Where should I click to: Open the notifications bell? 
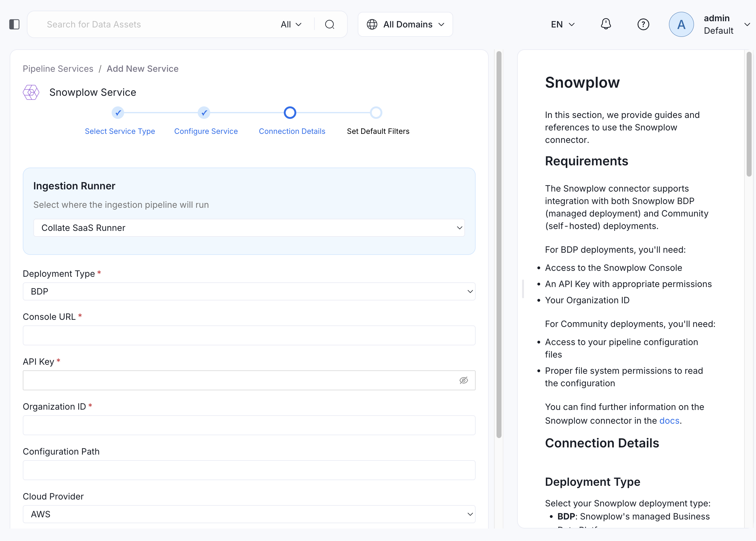click(606, 24)
